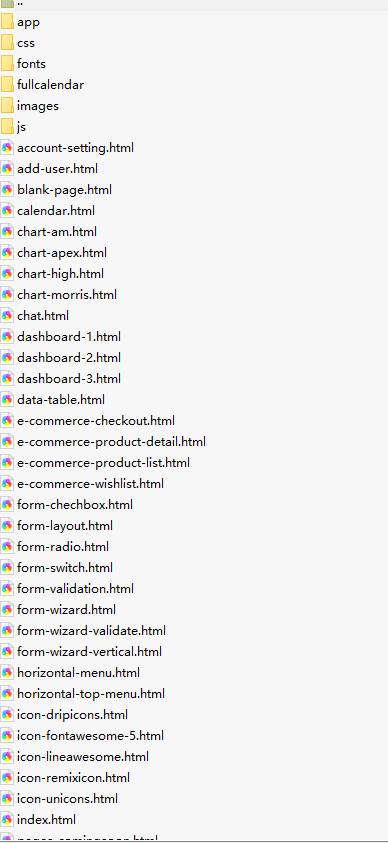The image size is (388, 843).
Task: Select the fonts folder name
Action: click(31, 64)
